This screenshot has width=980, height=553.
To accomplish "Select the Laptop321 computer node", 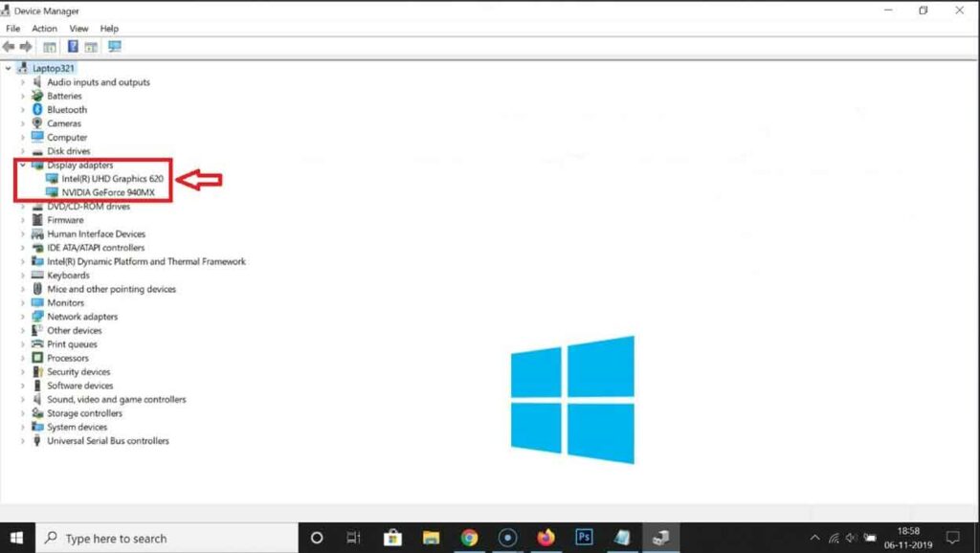I will tap(55, 68).
